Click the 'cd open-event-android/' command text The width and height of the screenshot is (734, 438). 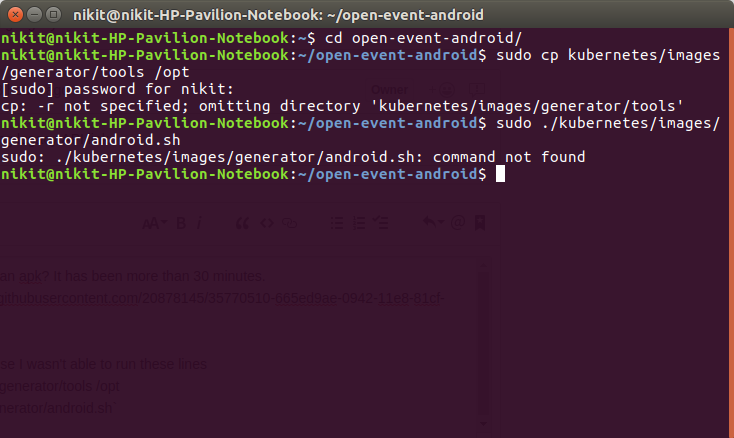point(423,38)
